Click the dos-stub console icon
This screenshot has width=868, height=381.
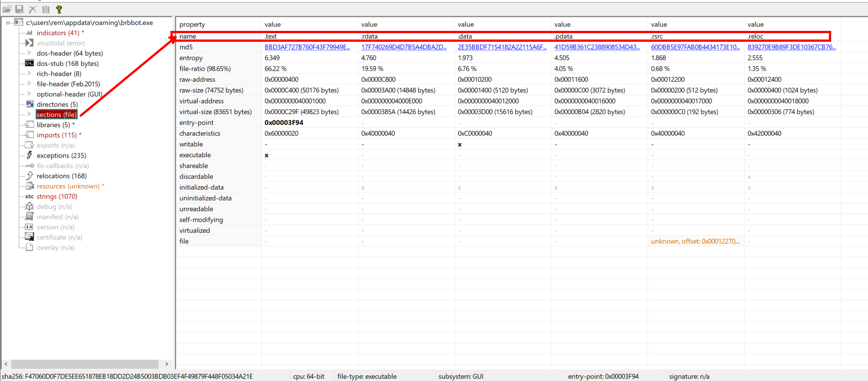click(30, 64)
